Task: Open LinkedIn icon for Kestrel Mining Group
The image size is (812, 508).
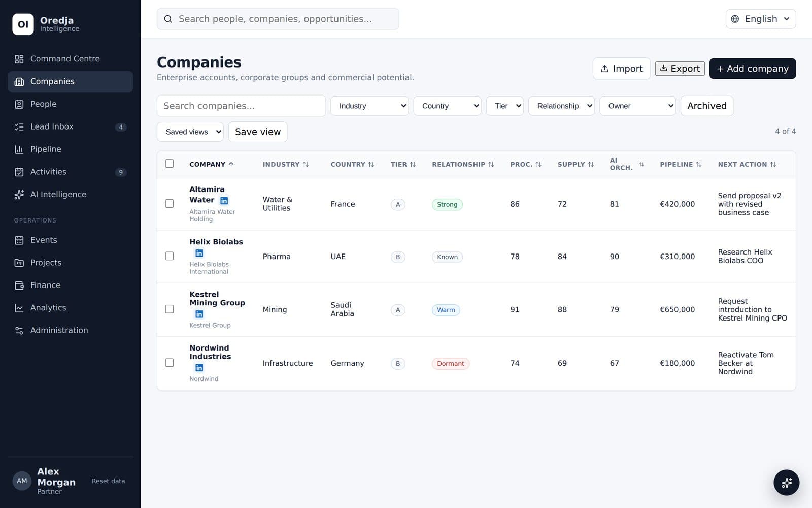Action: coord(199,314)
